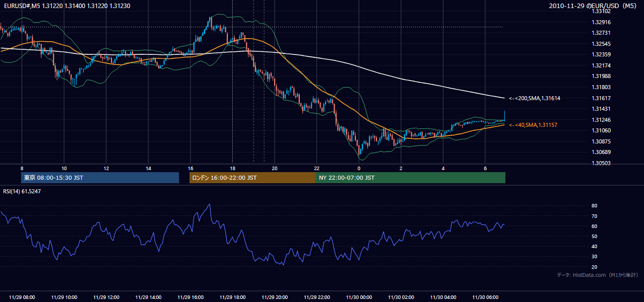The image size is (644, 302).
Task: Click hour tick 22 under price chart
Action: point(316,168)
